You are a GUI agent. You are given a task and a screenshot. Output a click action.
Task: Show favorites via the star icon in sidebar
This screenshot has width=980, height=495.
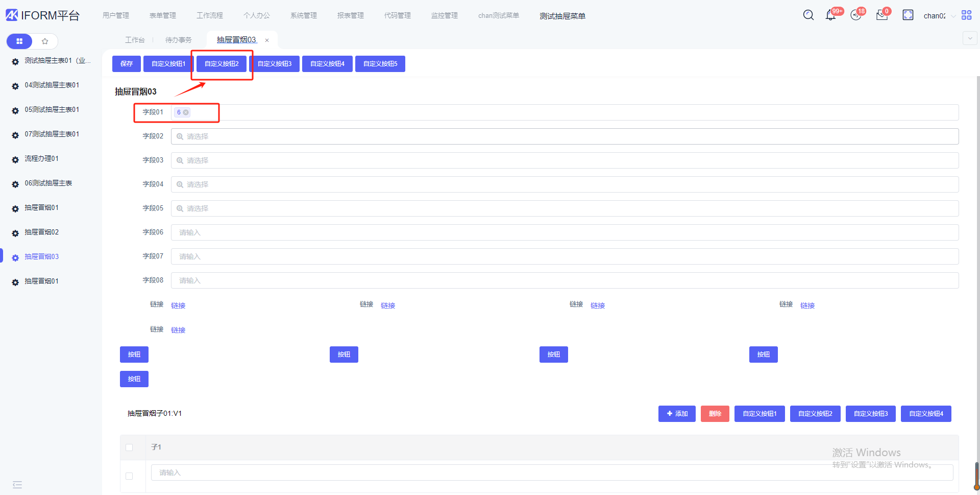(x=45, y=41)
